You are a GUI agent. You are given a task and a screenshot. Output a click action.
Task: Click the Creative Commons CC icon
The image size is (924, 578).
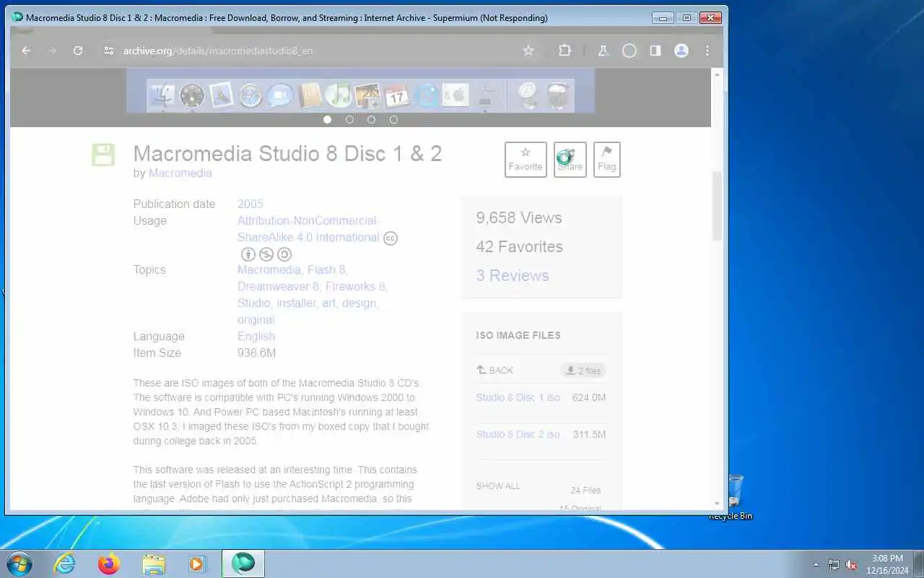(x=391, y=238)
